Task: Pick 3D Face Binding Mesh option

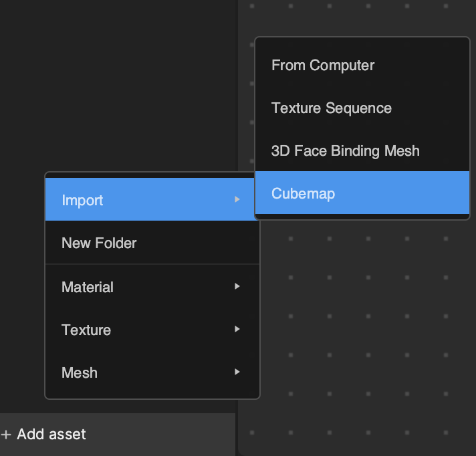Action: [x=362, y=151]
